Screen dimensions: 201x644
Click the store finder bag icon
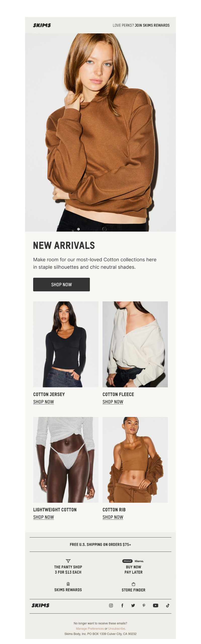(x=133, y=584)
